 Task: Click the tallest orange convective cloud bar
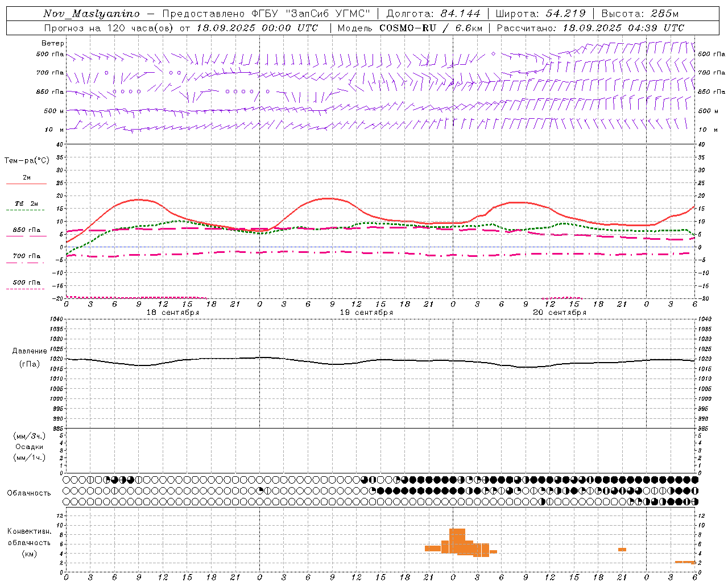[x=457, y=541]
